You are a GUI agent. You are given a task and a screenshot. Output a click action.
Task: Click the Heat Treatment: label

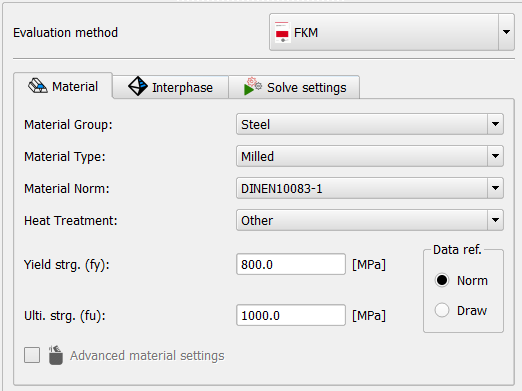71,221
